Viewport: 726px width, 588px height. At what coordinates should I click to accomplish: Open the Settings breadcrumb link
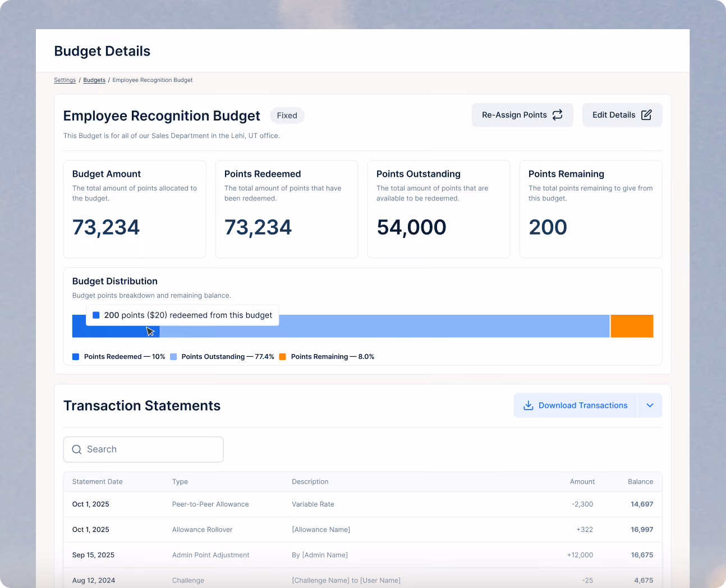(65, 80)
